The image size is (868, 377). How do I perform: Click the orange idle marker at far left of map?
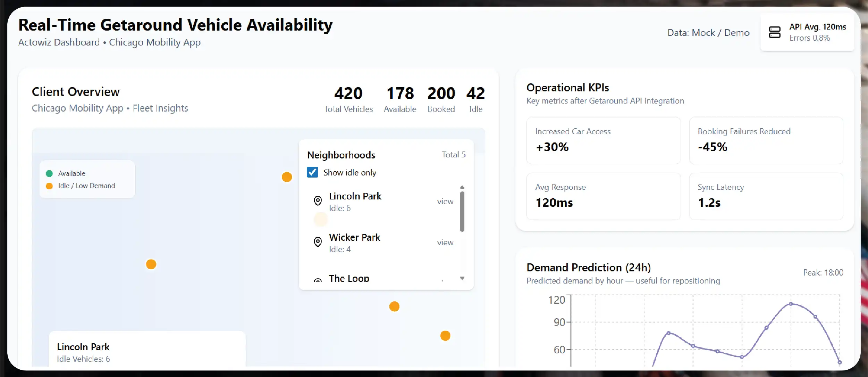click(x=151, y=264)
